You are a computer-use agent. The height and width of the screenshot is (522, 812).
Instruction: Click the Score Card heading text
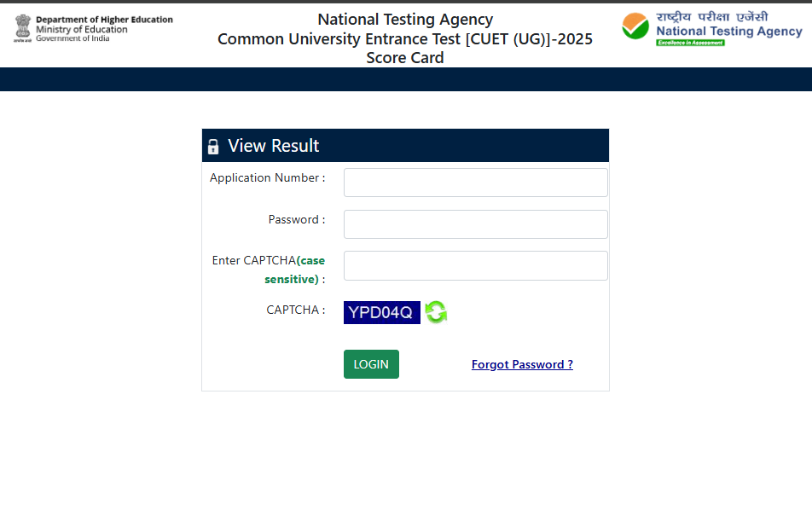(x=405, y=58)
